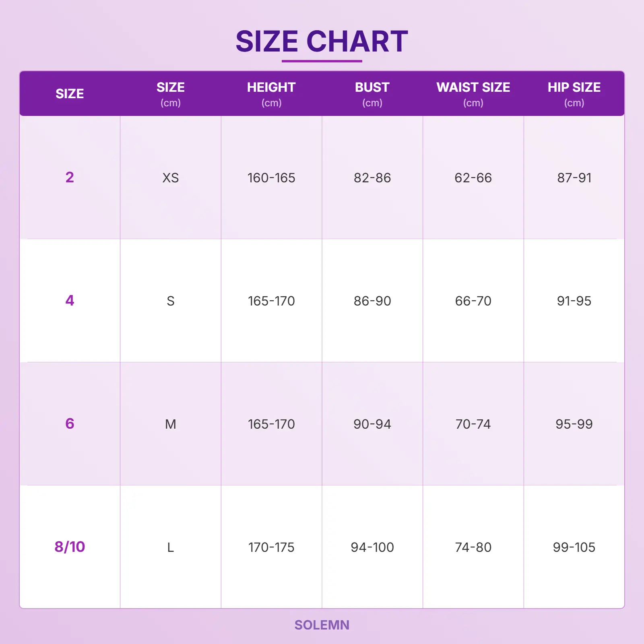Select the size 2 row label
This screenshot has height=644, width=644.
pyautogui.click(x=70, y=178)
